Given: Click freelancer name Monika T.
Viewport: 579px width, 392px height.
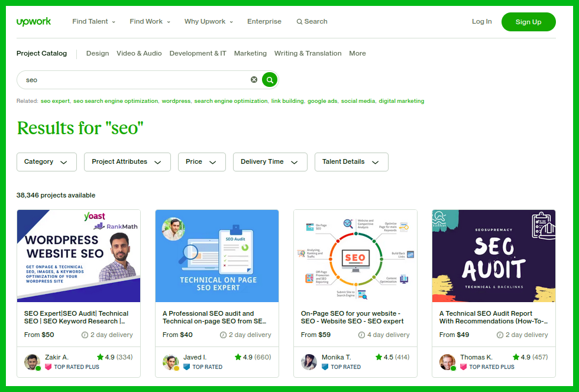Looking at the screenshot, I should pyautogui.click(x=337, y=357).
